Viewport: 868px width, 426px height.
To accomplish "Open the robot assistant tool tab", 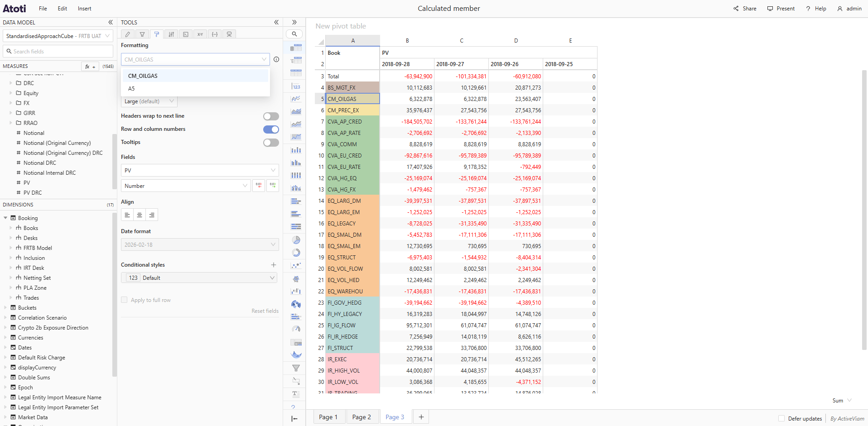I will (229, 34).
